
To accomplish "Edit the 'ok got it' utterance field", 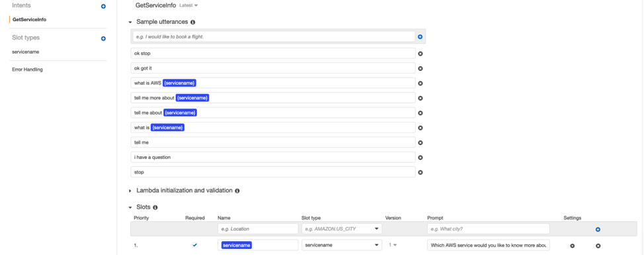I will point(273,68).
